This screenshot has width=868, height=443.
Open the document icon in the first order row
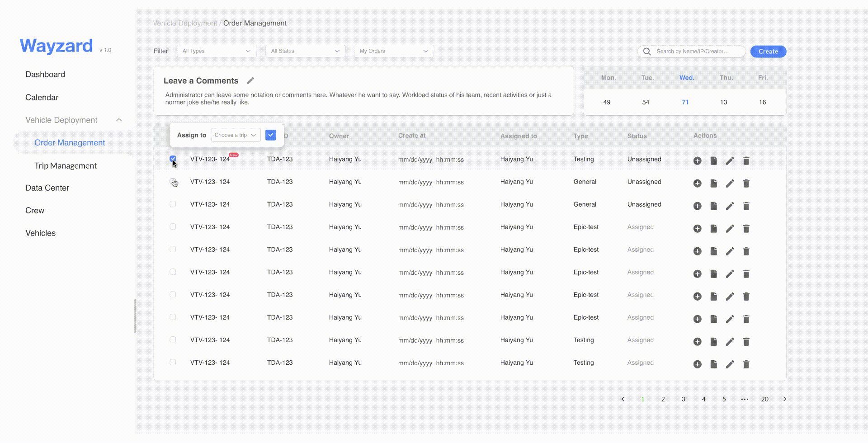pos(713,160)
